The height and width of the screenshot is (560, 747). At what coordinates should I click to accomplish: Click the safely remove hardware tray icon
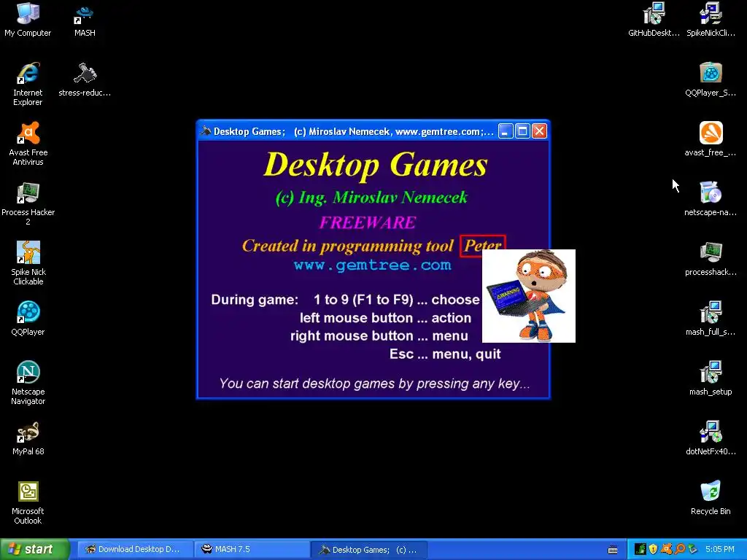click(x=692, y=550)
